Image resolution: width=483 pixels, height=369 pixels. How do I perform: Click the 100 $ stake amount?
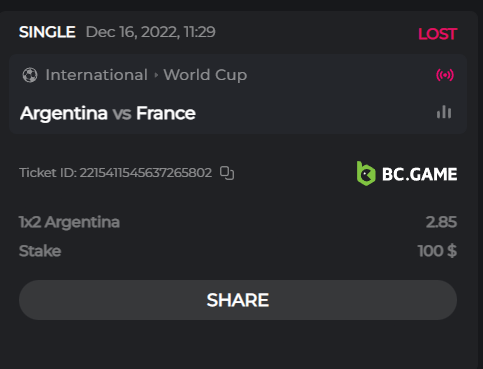pos(437,251)
